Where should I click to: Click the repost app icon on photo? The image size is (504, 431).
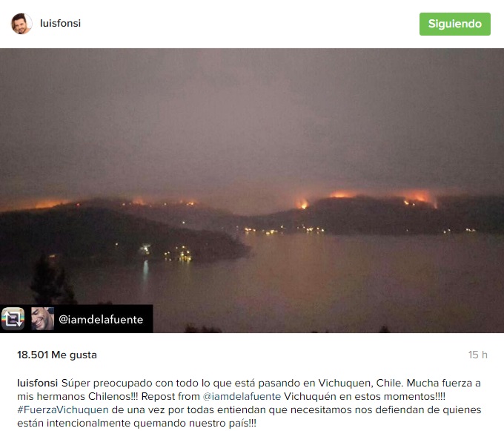tap(13, 319)
